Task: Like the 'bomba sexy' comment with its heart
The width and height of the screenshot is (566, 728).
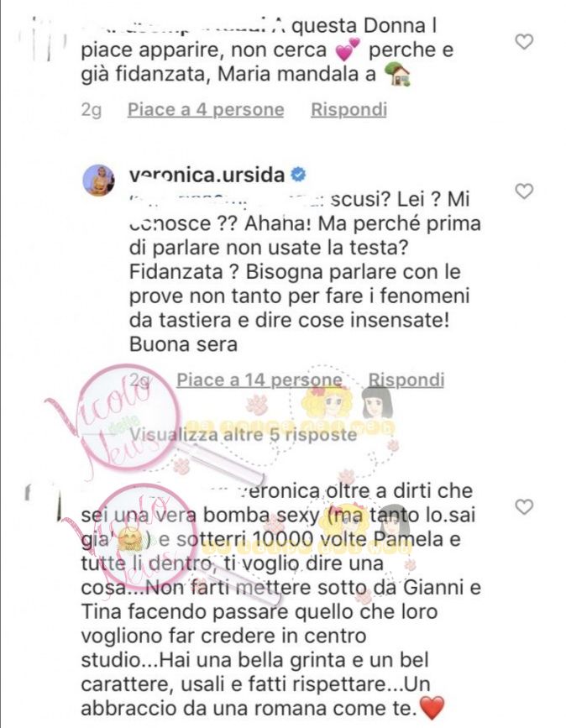Action: 524,506
